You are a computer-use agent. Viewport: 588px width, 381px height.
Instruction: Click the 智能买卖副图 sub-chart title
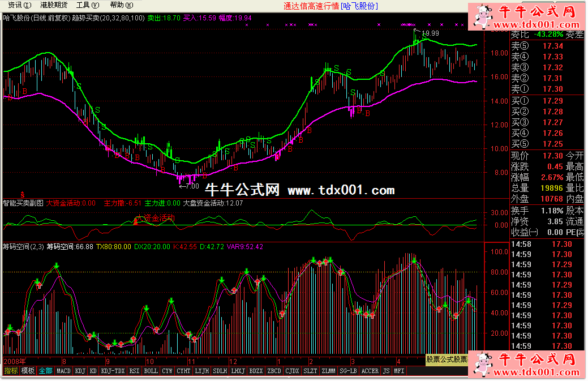(23, 203)
